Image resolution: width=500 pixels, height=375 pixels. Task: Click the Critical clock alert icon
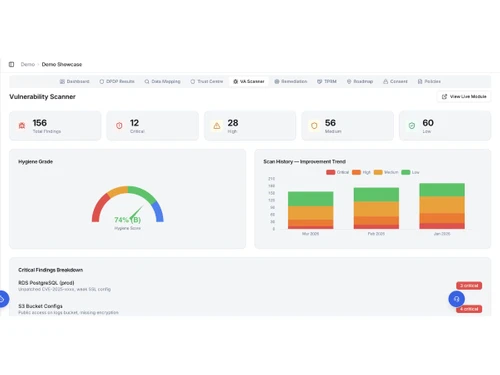119,126
